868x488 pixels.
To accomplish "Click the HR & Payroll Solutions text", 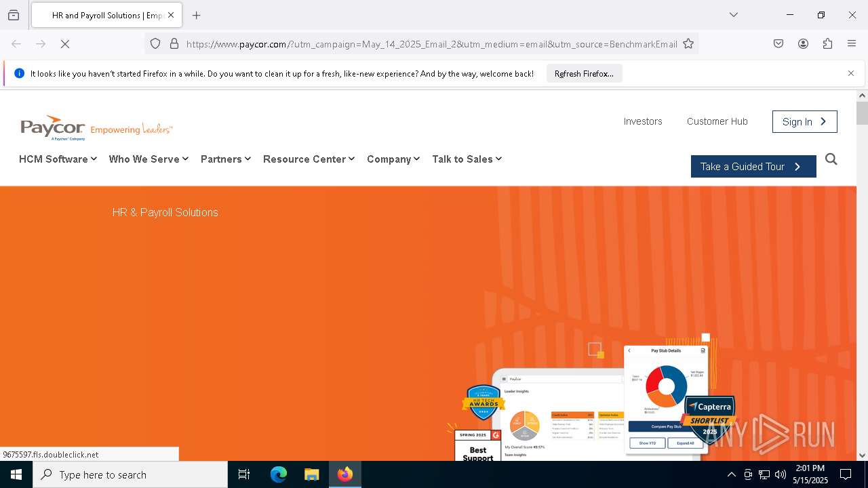I will click(165, 212).
